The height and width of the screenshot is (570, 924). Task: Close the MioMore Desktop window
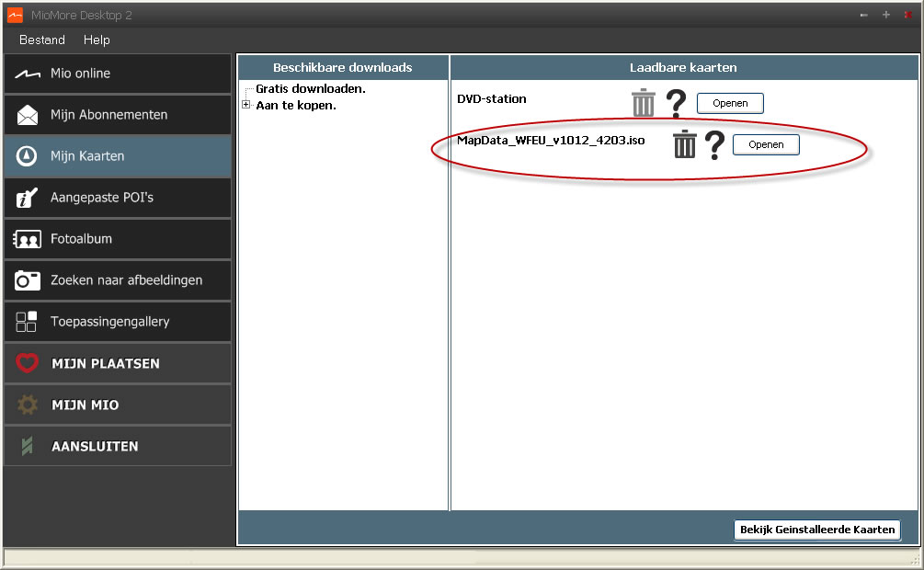(908, 15)
